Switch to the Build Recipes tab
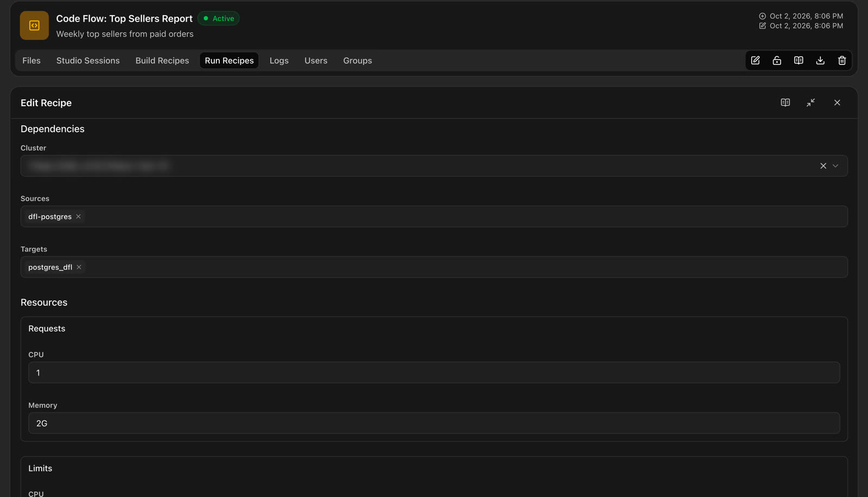868x497 pixels. coord(162,61)
